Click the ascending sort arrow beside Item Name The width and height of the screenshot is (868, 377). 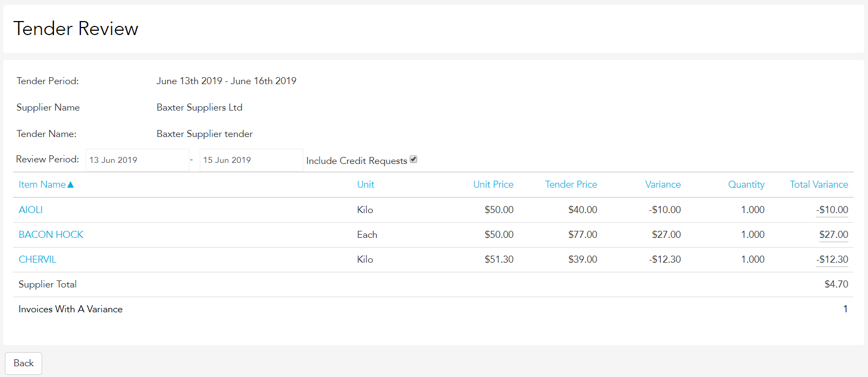coord(70,184)
